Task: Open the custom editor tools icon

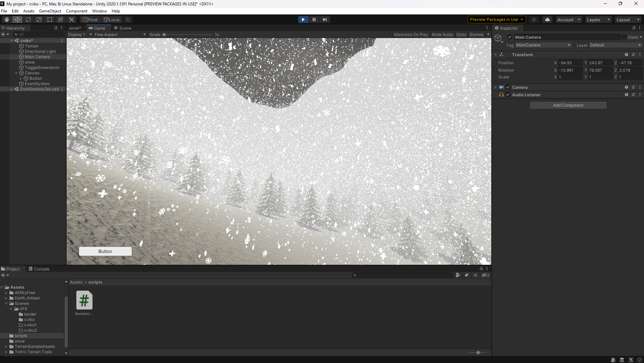Action: click(71, 20)
